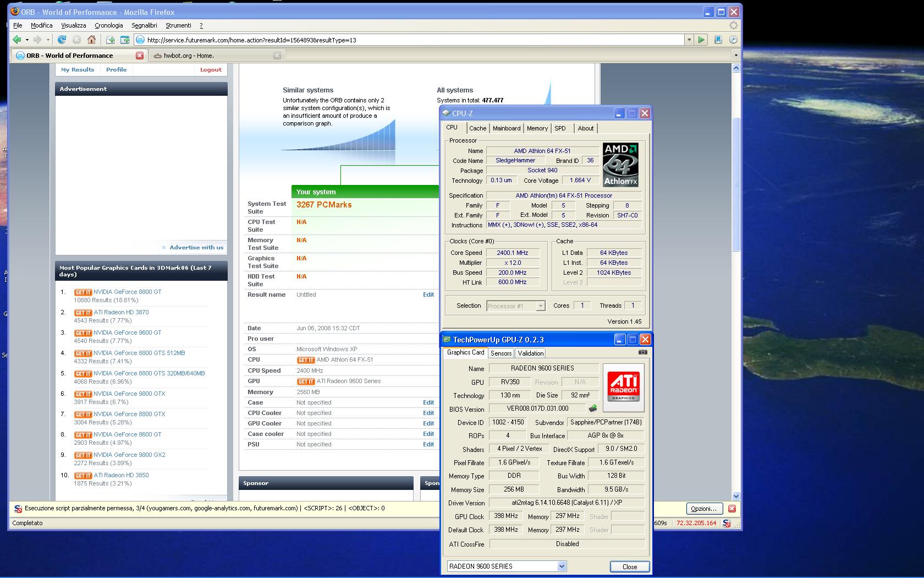Click the Stop loading icon in Firefox
Screen dimensions: 924x578
[x=76, y=40]
